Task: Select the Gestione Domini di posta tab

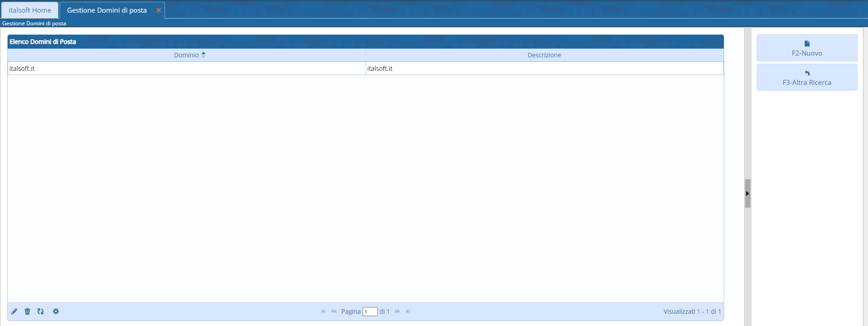Action: point(107,10)
